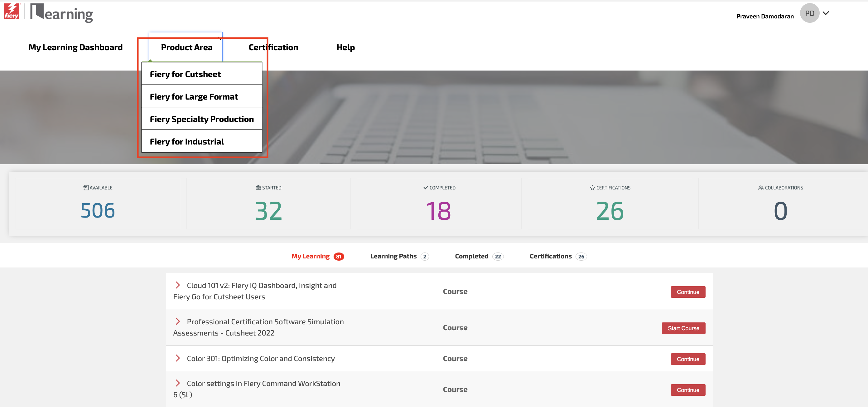The image size is (868, 407).
Task: Select Fiery Specialty Production menu entry
Action: click(x=201, y=119)
